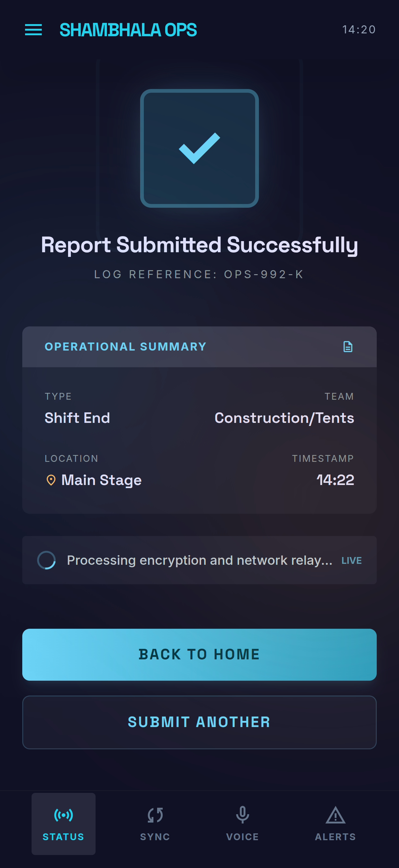Open Voice with the microphone icon
The width and height of the screenshot is (399, 868).
pyautogui.click(x=242, y=815)
